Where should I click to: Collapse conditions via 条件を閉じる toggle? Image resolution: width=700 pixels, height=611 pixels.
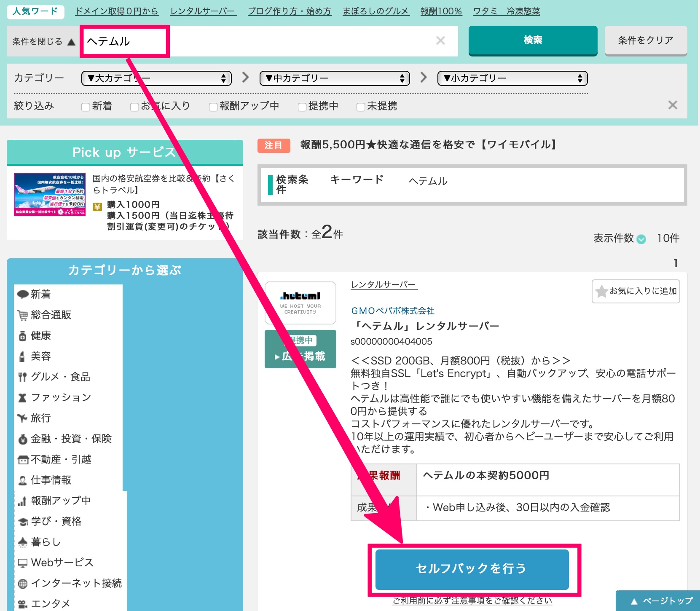tap(43, 41)
